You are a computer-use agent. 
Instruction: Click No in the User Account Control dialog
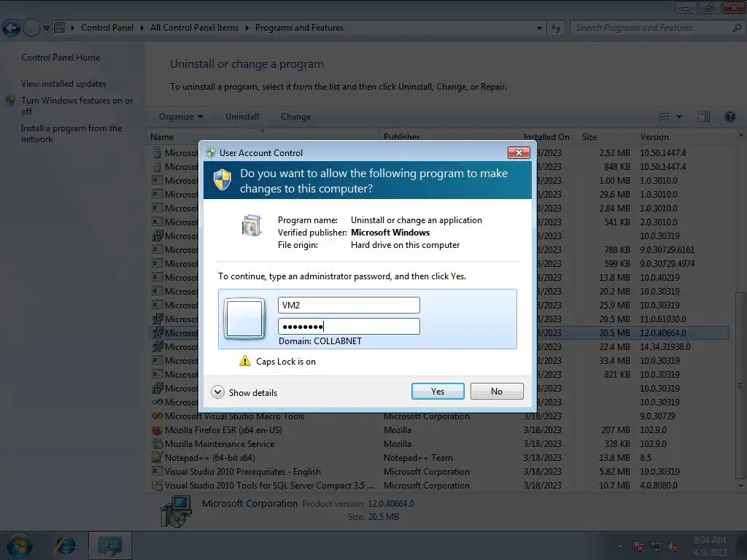[x=496, y=392]
